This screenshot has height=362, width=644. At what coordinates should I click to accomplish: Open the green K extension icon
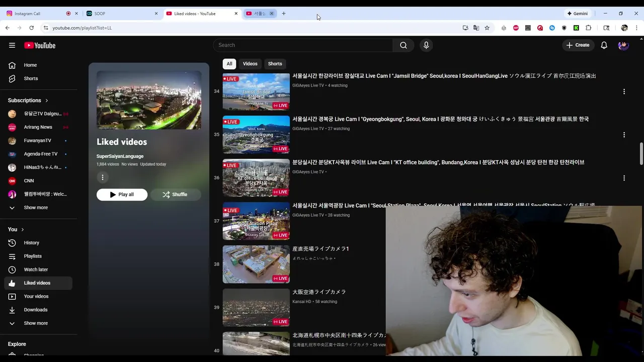click(x=576, y=28)
